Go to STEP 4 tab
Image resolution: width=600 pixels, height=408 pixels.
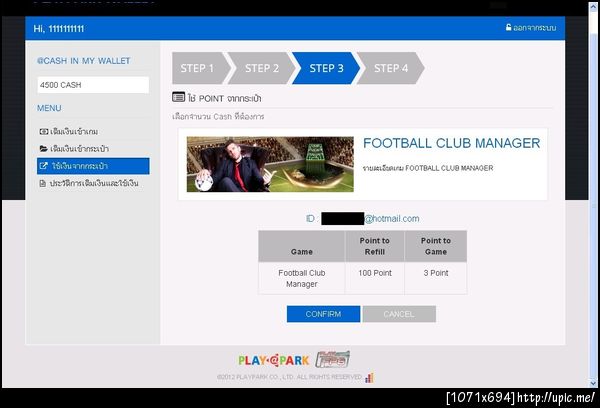(x=391, y=68)
